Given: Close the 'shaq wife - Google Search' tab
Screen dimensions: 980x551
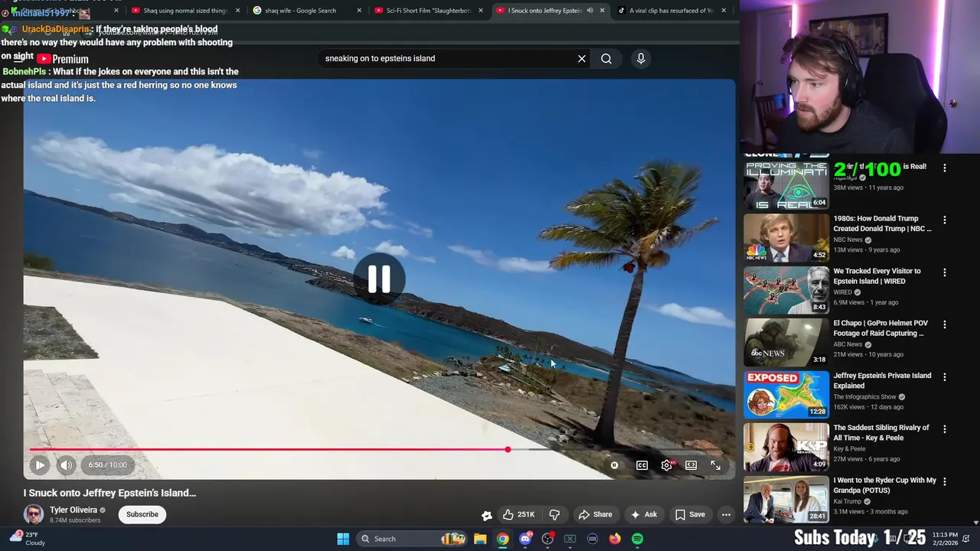Looking at the screenshot, I should click(359, 11).
